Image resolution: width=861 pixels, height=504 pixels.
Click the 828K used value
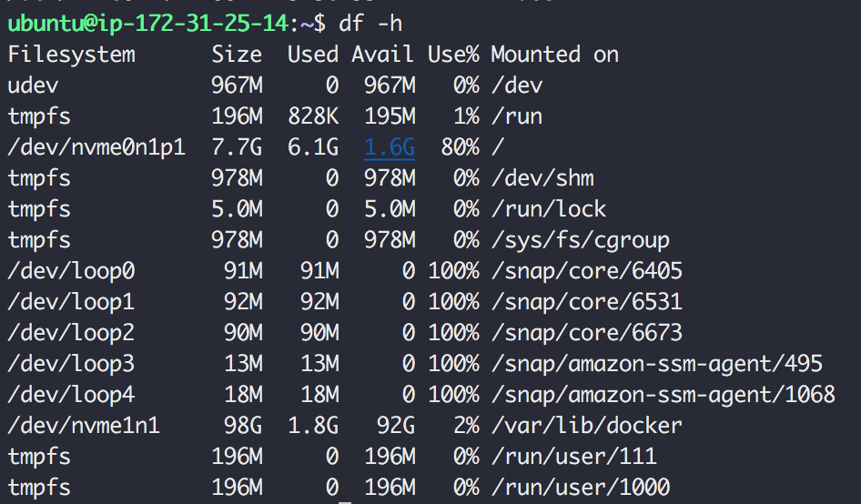click(313, 116)
